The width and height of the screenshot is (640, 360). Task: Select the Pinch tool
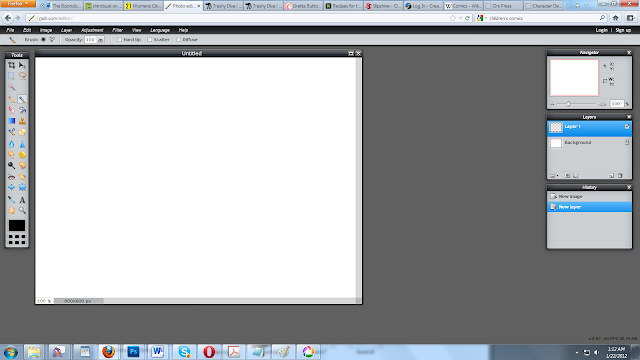22,187
